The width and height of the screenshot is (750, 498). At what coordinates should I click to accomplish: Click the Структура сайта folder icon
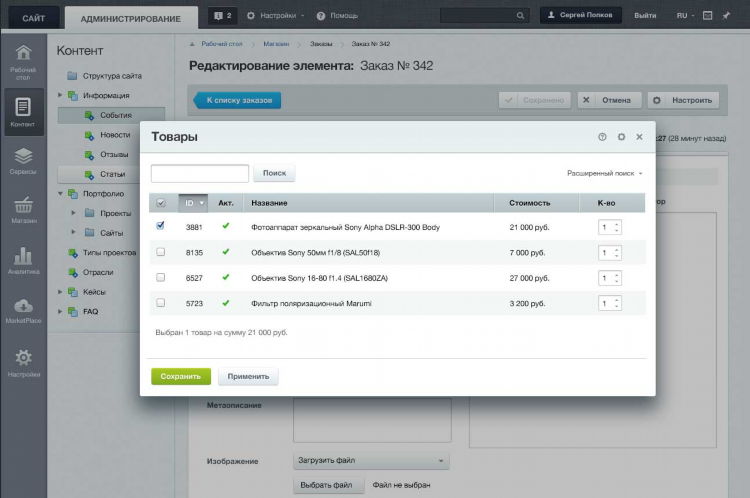point(72,76)
